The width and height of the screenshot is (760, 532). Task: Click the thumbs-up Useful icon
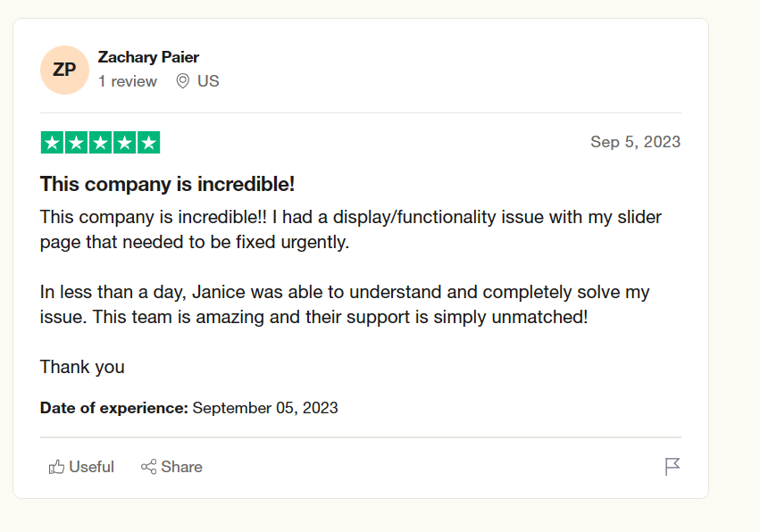[x=56, y=467]
